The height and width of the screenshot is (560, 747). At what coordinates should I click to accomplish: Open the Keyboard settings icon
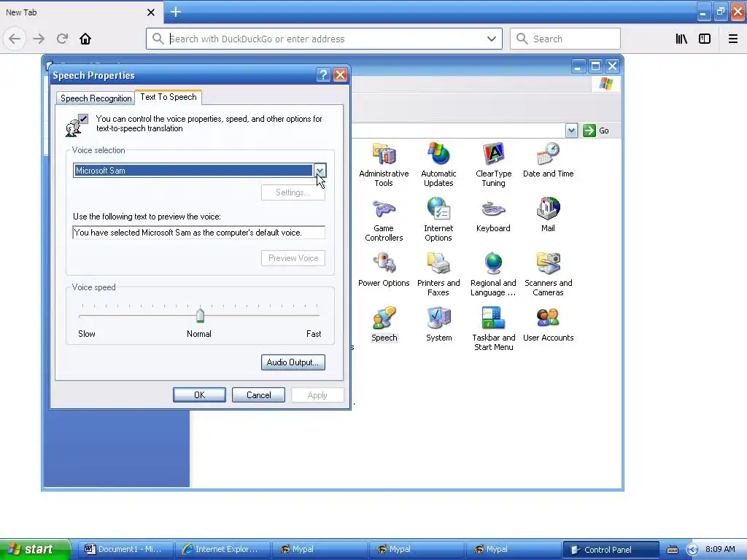[493, 215]
